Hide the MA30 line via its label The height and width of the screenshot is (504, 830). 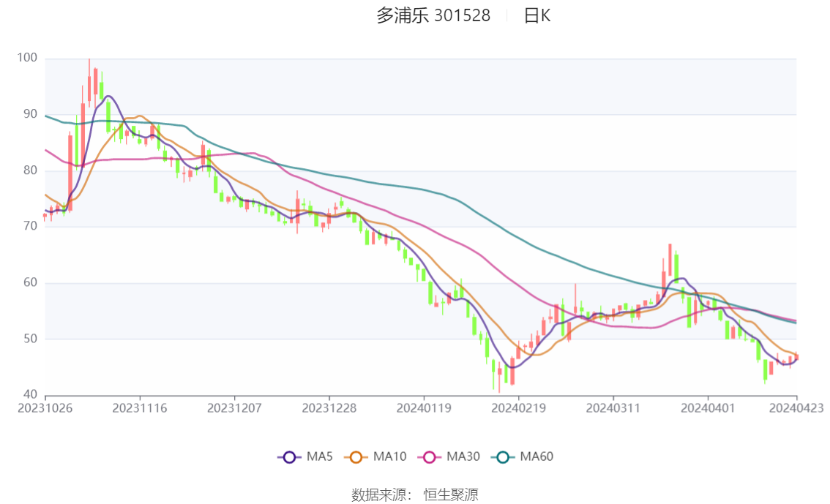463,456
